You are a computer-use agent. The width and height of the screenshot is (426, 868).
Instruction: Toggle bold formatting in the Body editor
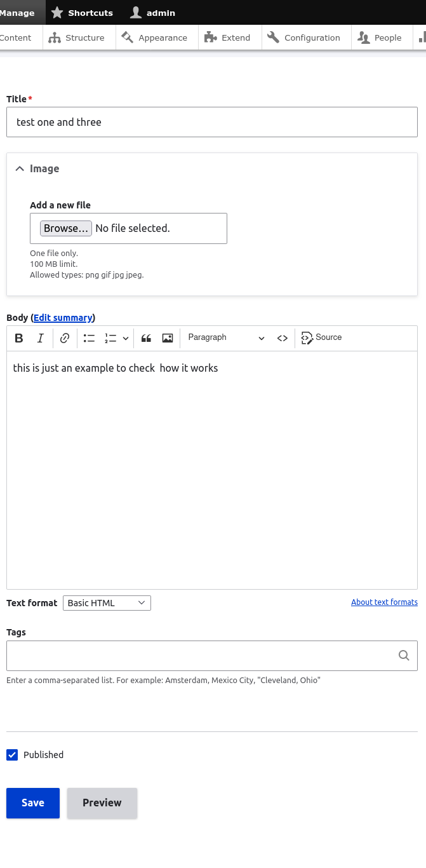(x=19, y=338)
